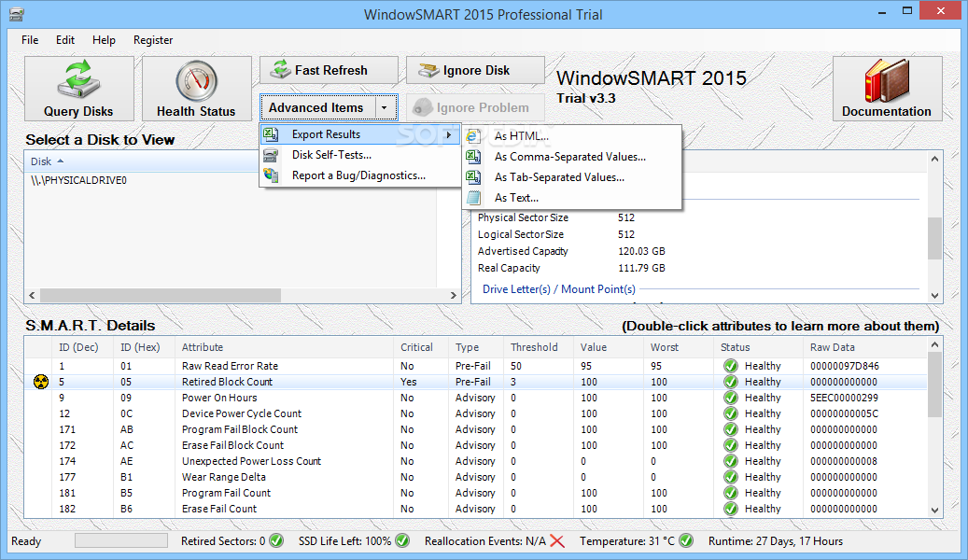Click the spreadsheet icon beside Tab-Separated Values
The image size is (968, 560).
point(473,177)
